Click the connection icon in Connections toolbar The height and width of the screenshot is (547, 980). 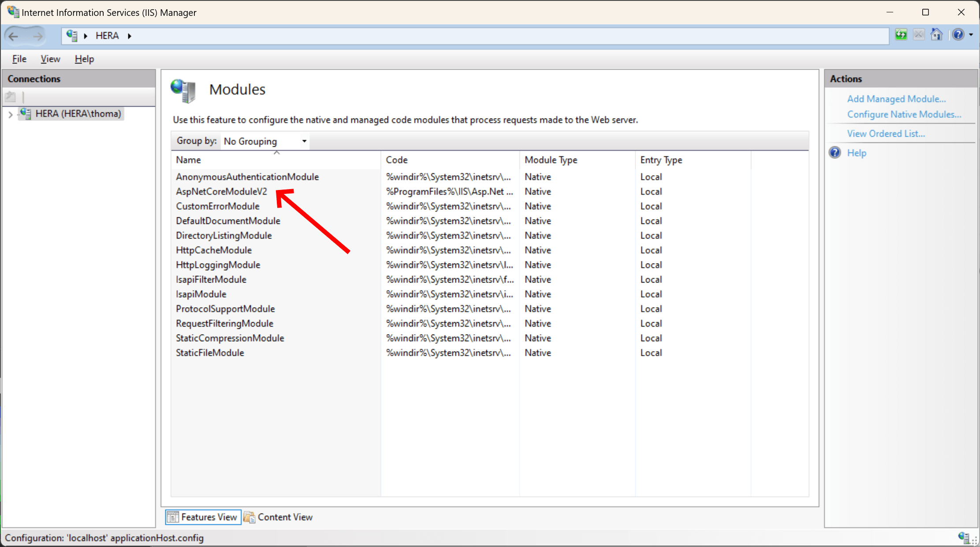[10, 96]
